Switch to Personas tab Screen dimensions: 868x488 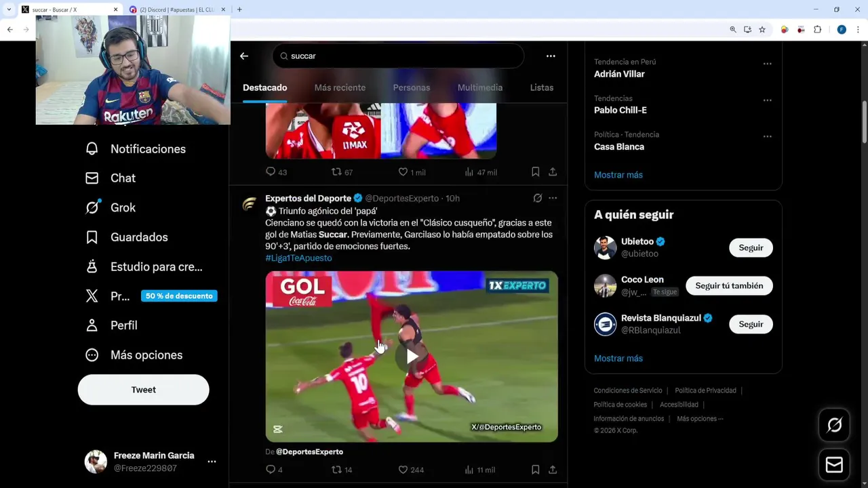tap(412, 88)
